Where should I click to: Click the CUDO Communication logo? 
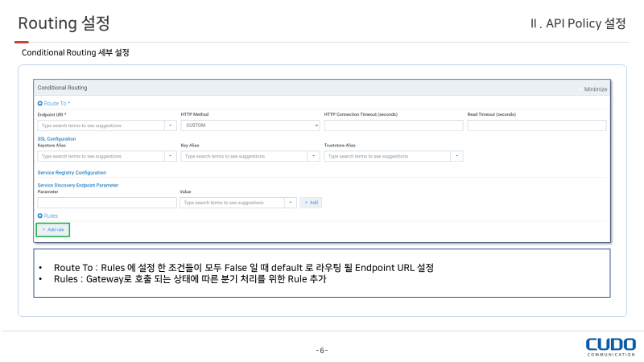click(x=610, y=347)
